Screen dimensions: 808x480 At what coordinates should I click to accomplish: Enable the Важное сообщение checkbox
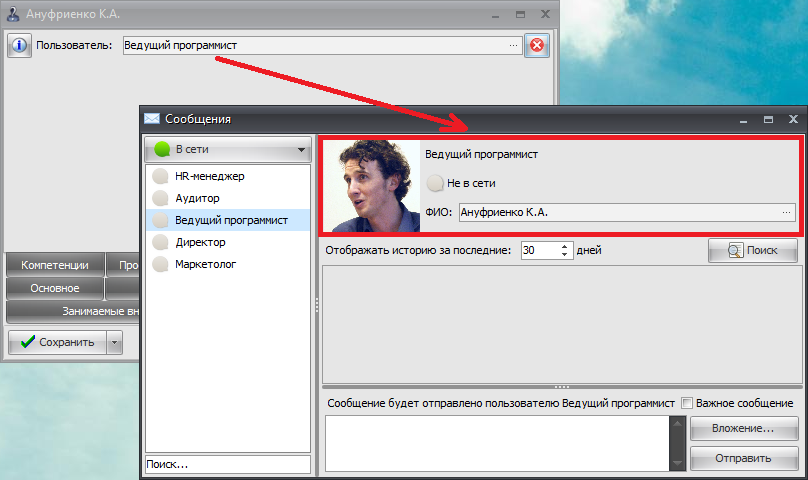click(x=687, y=403)
